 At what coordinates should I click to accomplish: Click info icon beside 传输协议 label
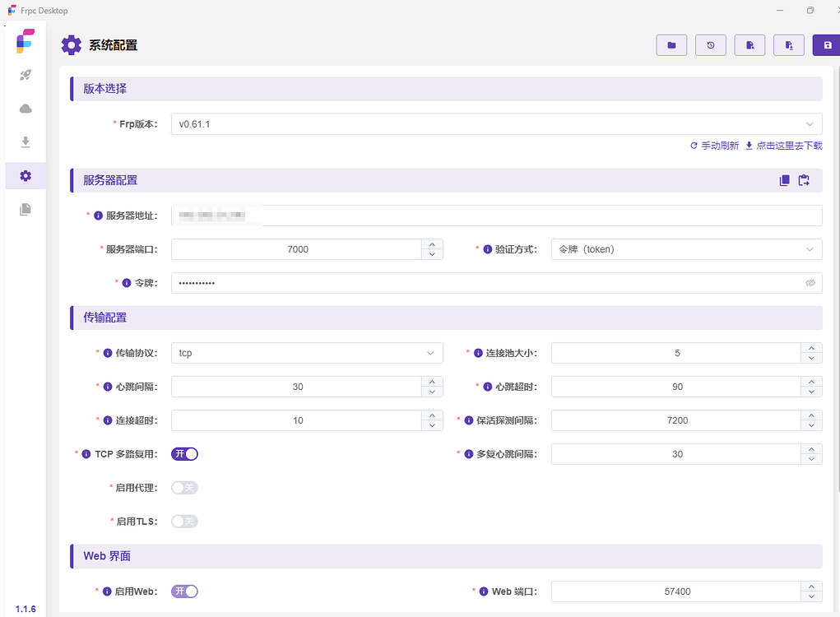(108, 354)
